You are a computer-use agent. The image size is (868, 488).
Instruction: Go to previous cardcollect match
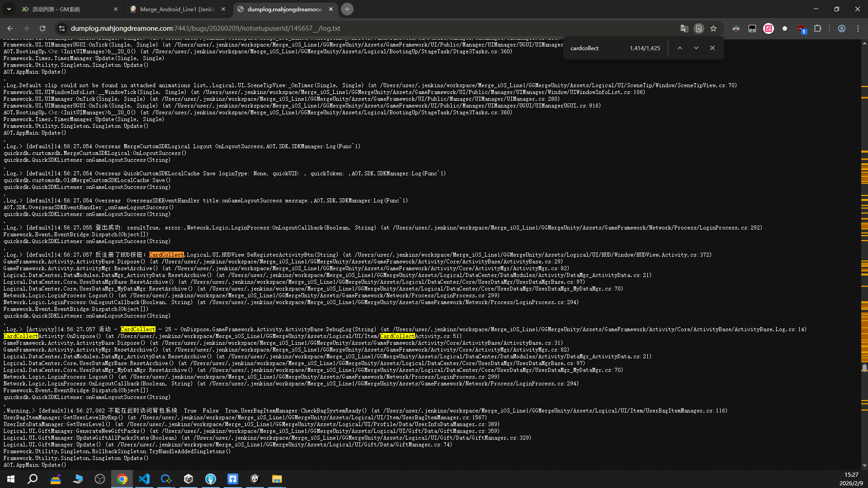[x=679, y=48]
